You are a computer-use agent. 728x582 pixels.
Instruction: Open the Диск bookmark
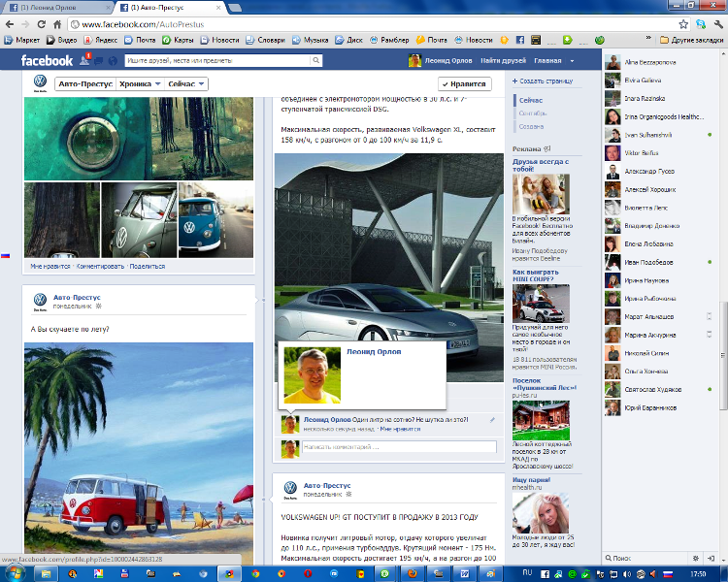(349, 40)
